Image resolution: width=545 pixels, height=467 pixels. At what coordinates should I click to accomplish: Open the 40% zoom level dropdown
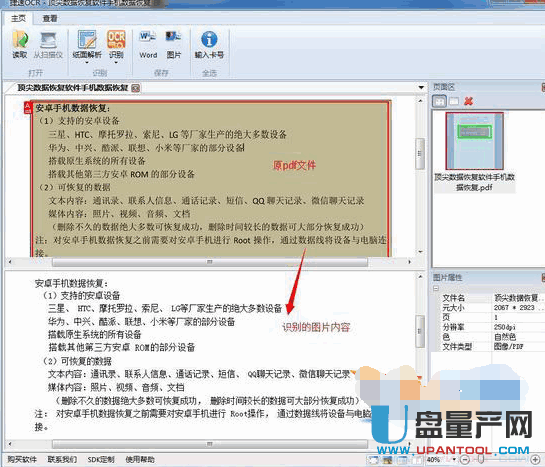(x=454, y=459)
